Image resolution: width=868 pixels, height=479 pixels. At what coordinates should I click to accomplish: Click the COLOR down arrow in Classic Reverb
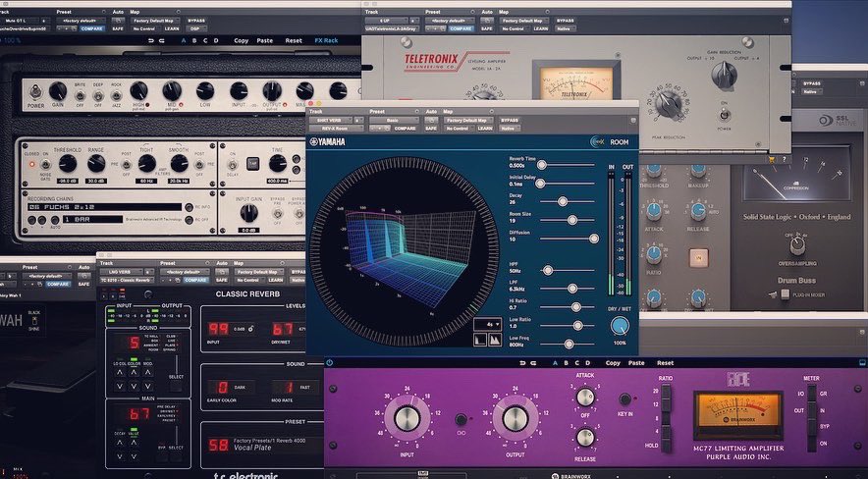[134, 387]
